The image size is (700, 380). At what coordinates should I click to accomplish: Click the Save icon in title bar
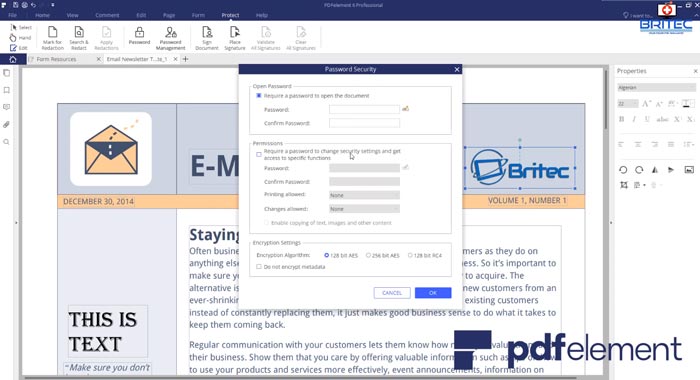(16, 5)
